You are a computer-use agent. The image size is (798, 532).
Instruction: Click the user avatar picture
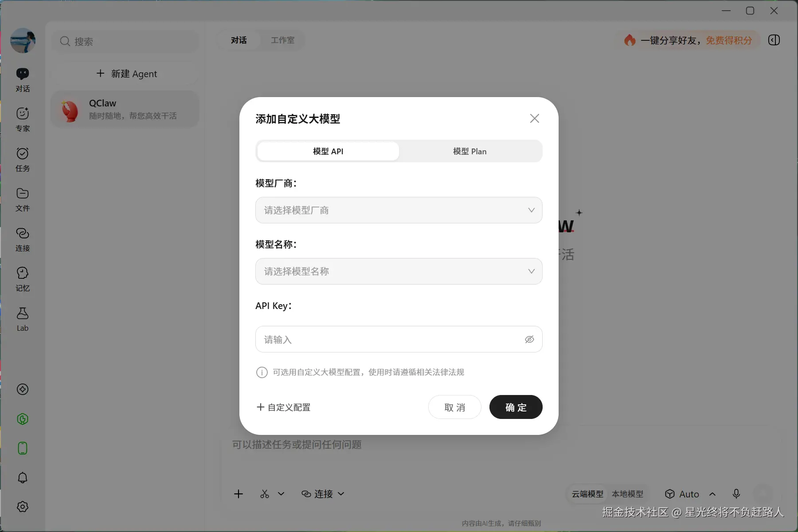click(23, 40)
